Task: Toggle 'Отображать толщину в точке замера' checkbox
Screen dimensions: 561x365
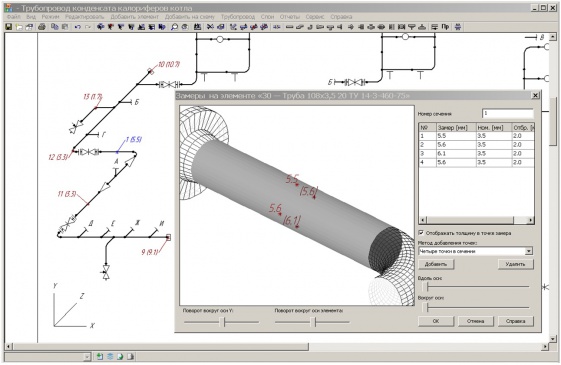Action: click(421, 233)
